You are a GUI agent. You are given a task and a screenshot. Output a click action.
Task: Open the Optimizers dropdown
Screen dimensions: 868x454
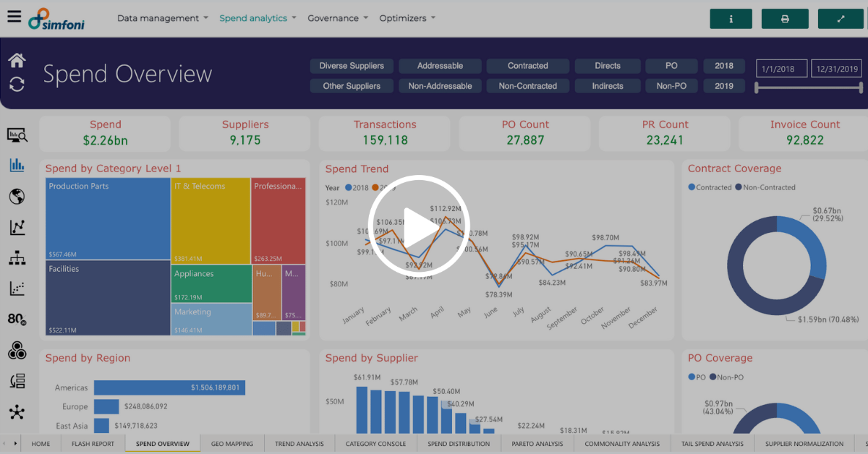(x=402, y=18)
